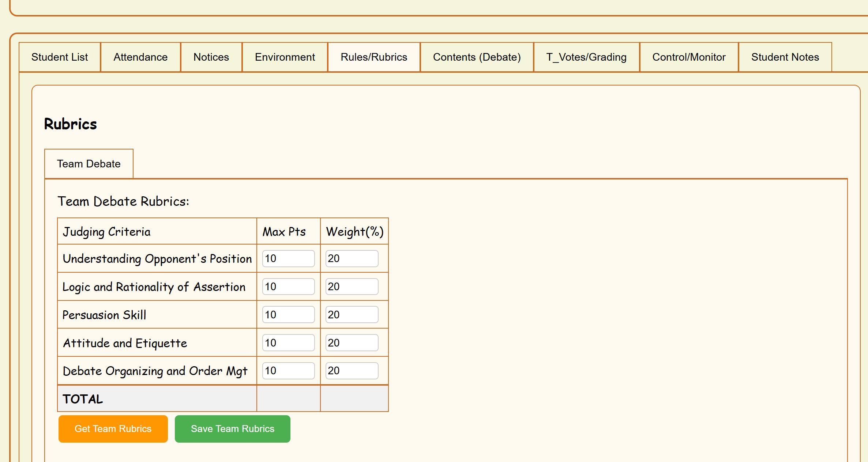
Task: Open the Student List tab
Action: pos(60,57)
